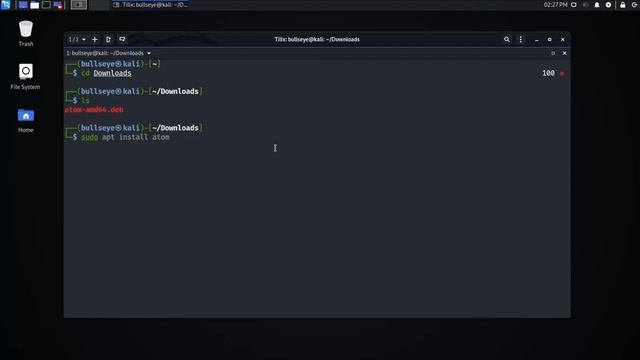Open the Tilix three-dot menu
Image resolution: width=640 pixels, height=360 pixels.
point(520,40)
